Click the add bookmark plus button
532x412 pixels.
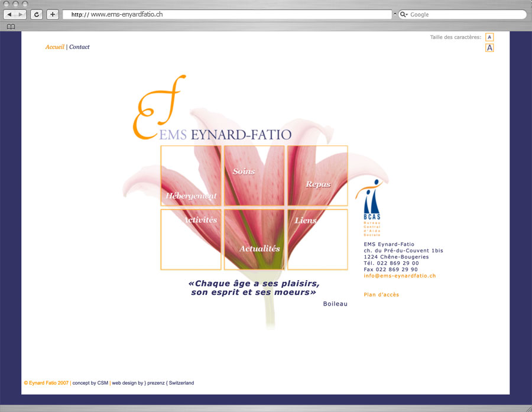pos(53,14)
